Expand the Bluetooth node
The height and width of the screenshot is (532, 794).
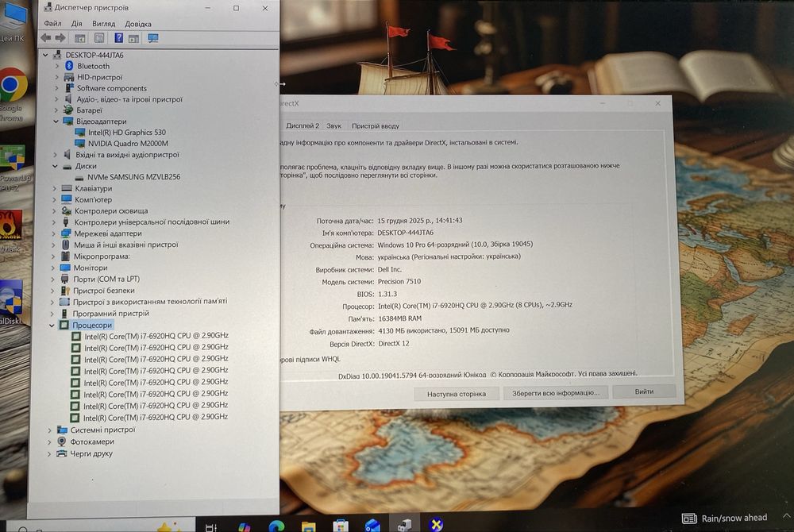click(x=56, y=66)
